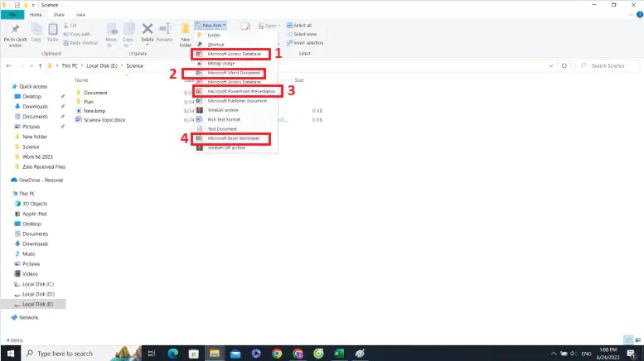Open Microsoft Store from the taskbar
Viewport: 644px width, 361px height.
coord(193,354)
